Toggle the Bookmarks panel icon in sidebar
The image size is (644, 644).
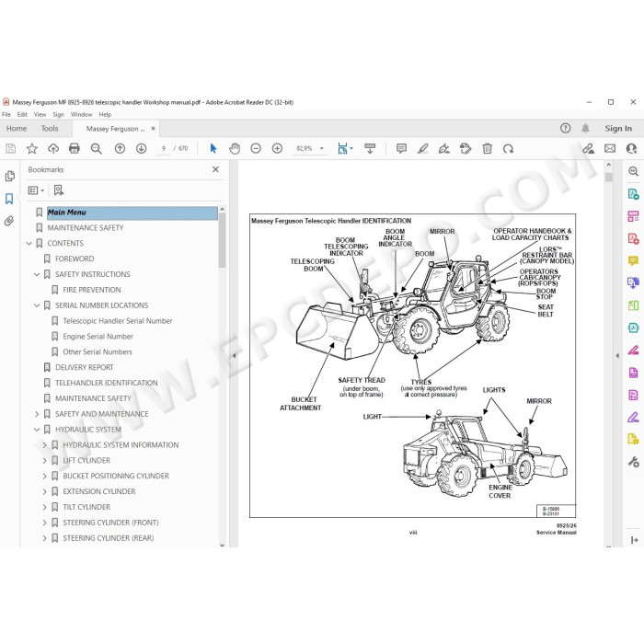pos(9,199)
